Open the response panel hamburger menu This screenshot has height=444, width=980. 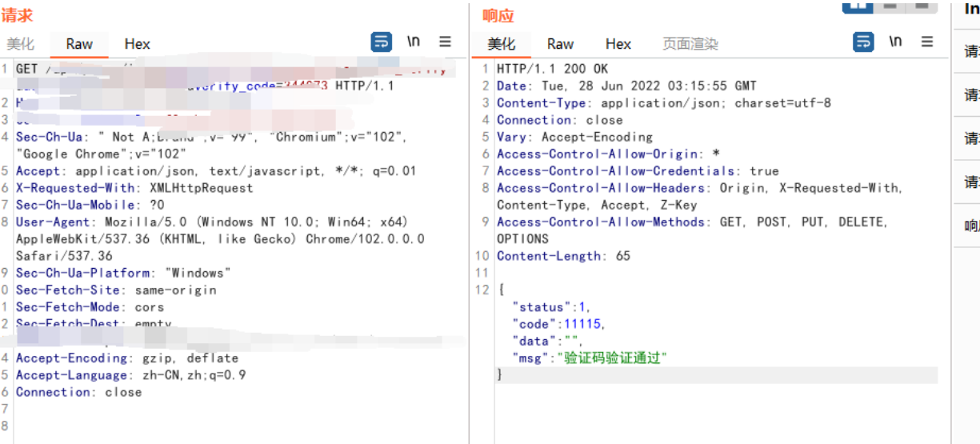(x=927, y=42)
